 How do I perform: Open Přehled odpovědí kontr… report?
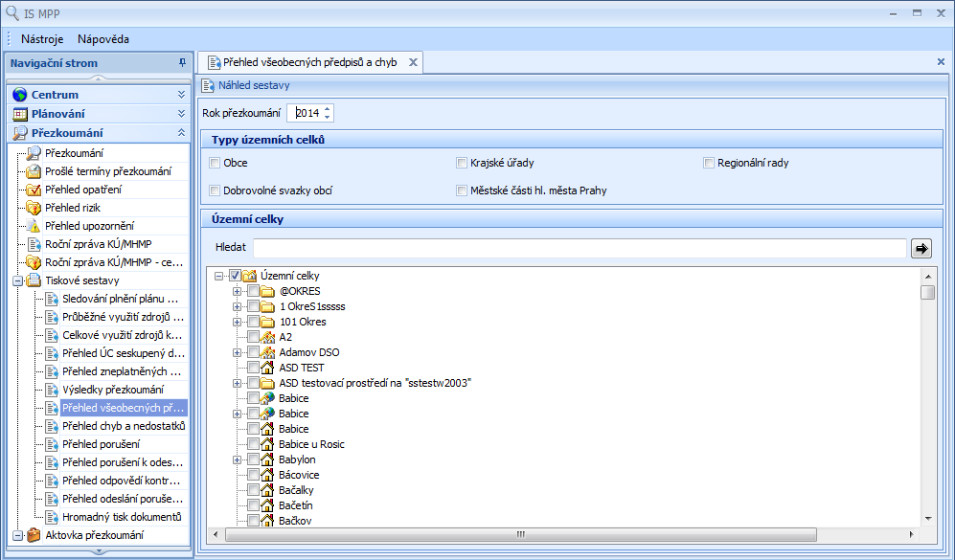coord(122,481)
